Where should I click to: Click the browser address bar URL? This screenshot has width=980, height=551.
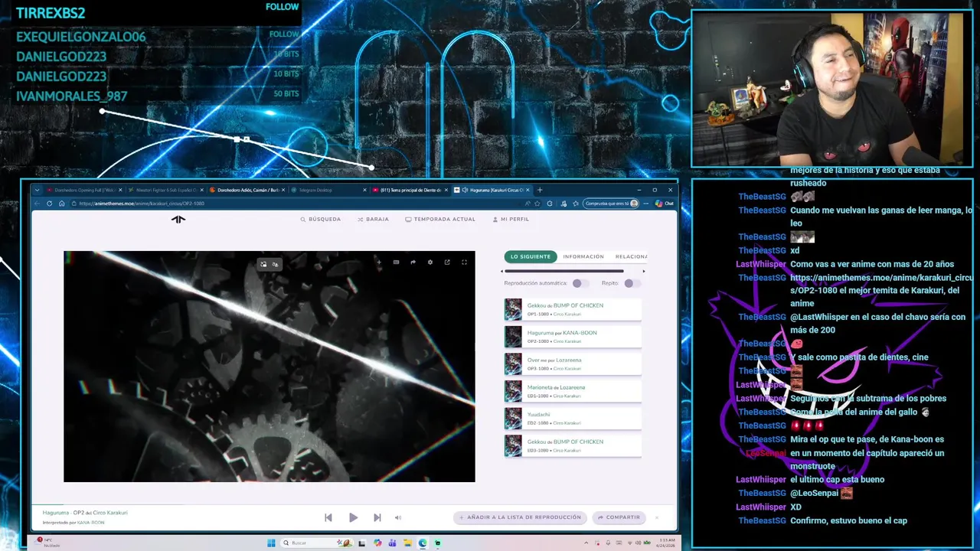tap(142, 204)
